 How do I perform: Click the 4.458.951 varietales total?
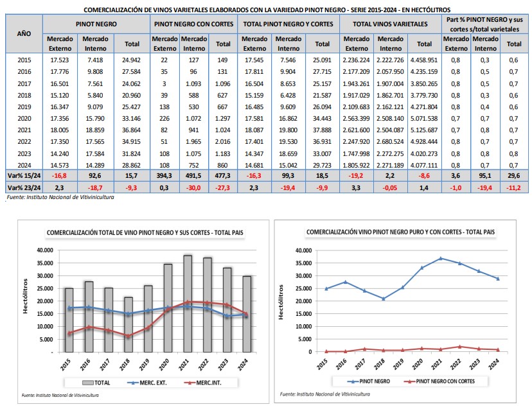pos(424,60)
